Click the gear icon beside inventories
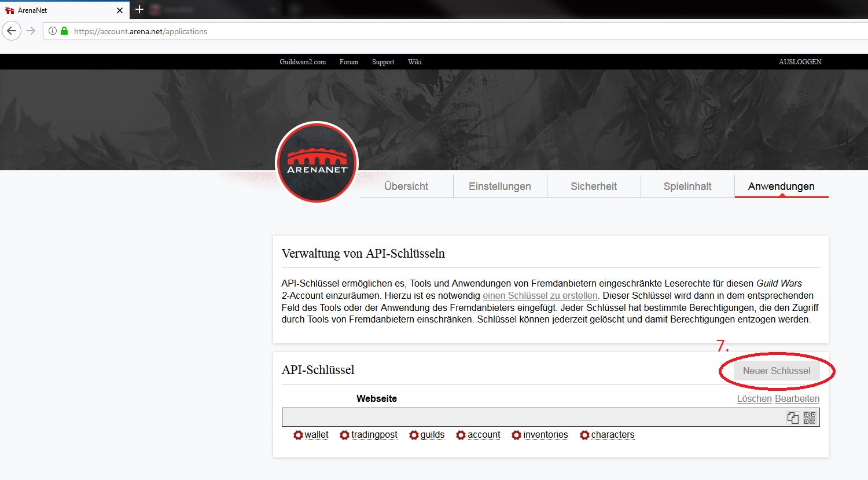 [516, 435]
